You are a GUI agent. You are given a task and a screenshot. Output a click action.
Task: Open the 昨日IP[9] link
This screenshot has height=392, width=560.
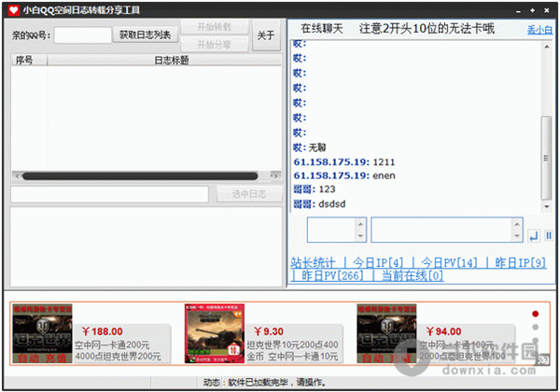click(x=521, y=263)
